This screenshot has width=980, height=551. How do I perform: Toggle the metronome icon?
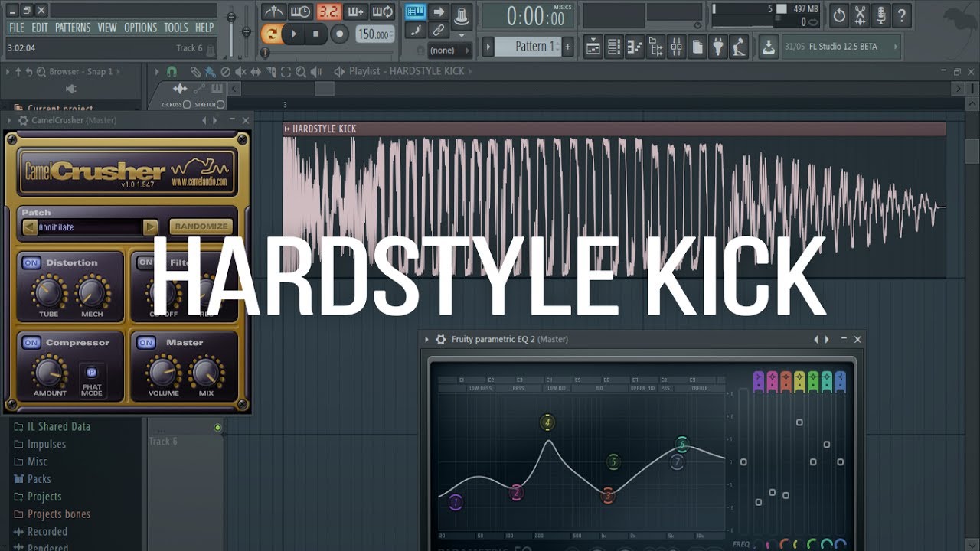point(273,11)
